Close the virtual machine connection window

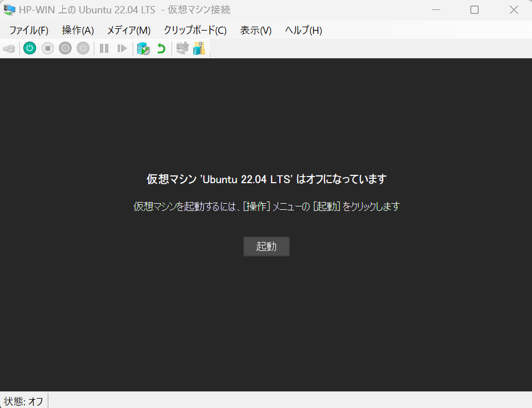coord(514,10)
